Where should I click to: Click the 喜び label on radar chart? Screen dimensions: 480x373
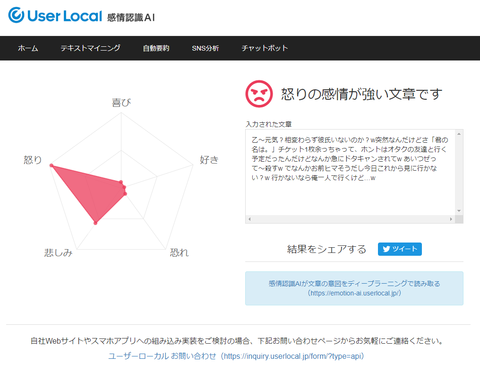click(121, 102)
